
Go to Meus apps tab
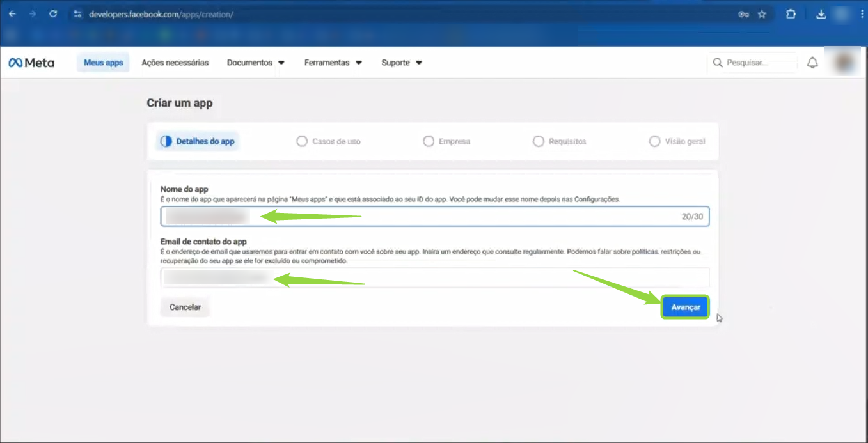103,63
